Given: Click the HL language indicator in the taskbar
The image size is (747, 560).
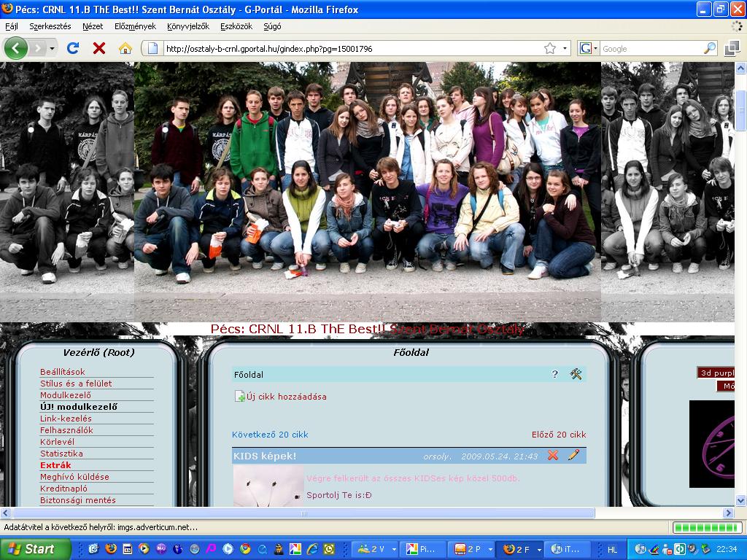Looking at the screenshot, I should pyautogui.click(x=612, y=550).
